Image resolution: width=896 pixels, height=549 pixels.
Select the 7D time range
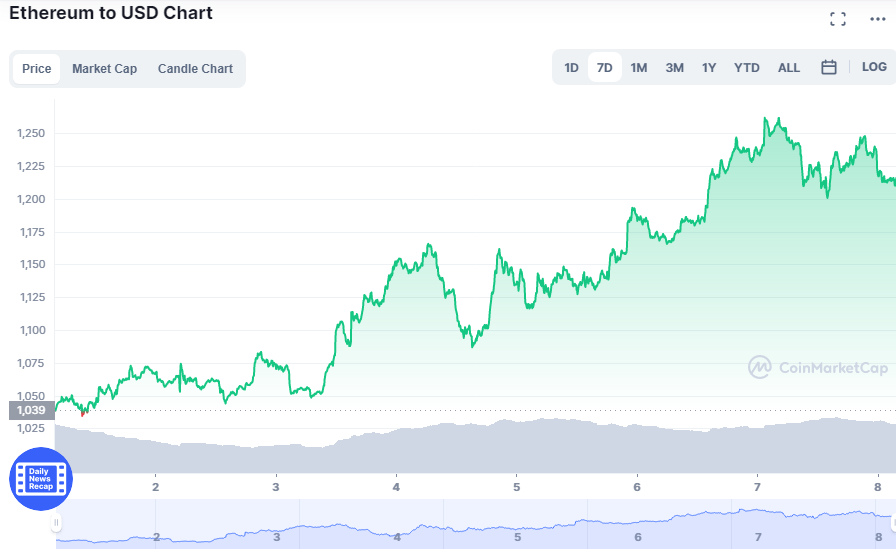(605, 67)
